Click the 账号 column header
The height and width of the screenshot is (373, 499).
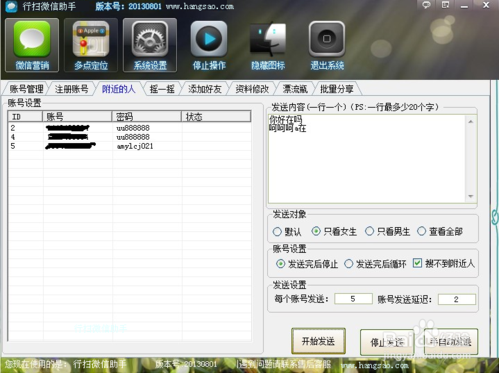pyautogui.click(x=77, y=116)
